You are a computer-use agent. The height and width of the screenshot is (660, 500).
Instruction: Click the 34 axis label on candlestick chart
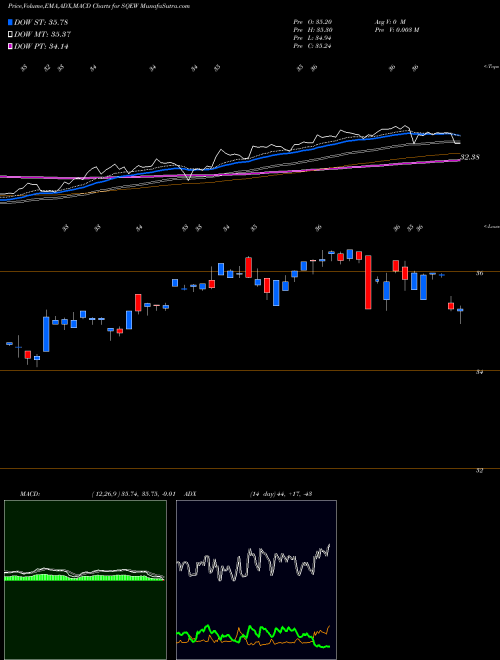coord(479,372)
